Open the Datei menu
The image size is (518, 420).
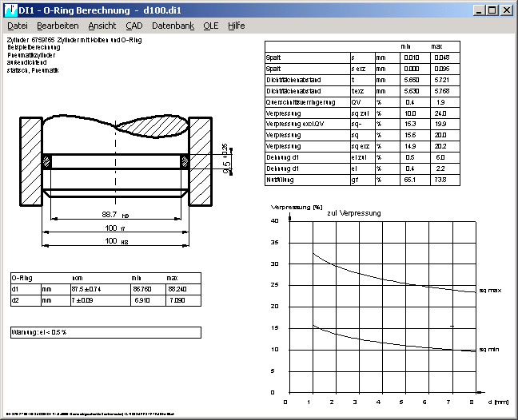click(x=17, y=26)
